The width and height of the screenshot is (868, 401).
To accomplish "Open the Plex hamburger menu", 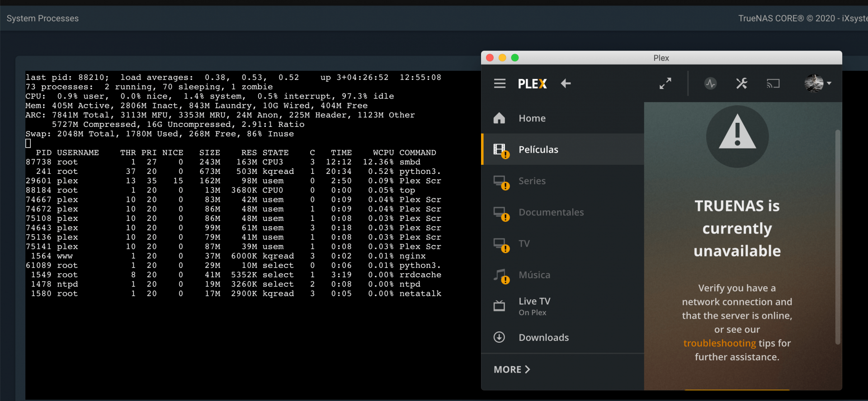I will (500, 84).
